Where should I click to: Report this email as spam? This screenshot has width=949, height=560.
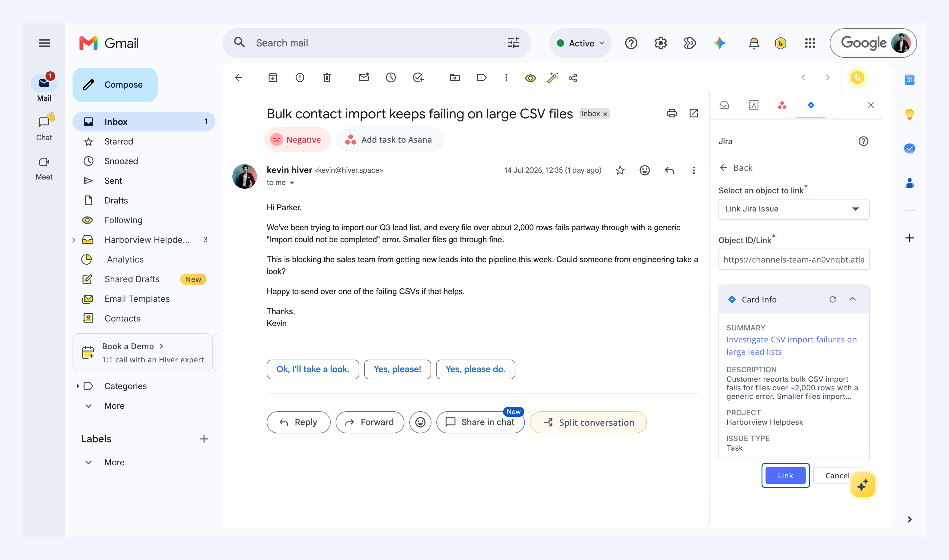pos(300,78)
